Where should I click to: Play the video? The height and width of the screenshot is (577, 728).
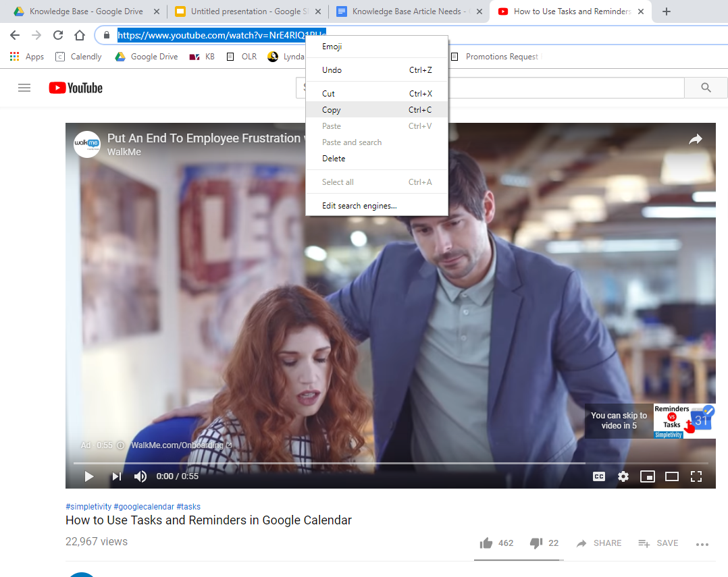(88, 476)
